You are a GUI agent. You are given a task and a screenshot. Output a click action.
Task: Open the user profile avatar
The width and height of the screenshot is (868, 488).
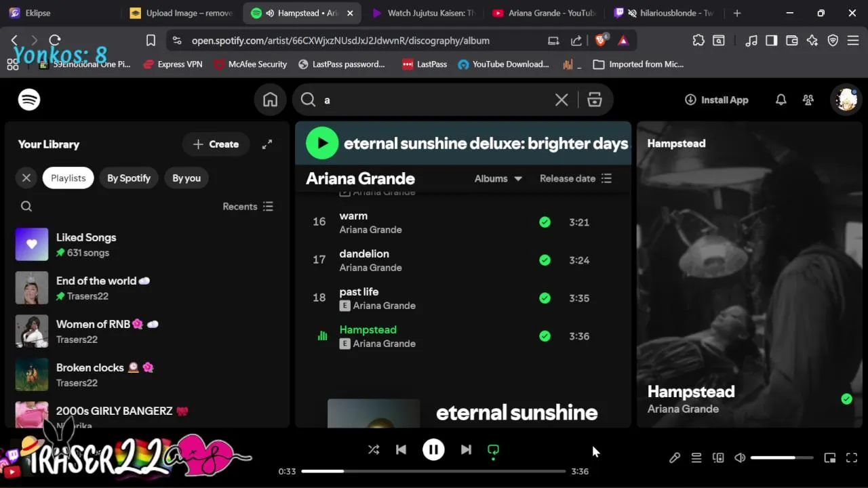tap(846, 100)
